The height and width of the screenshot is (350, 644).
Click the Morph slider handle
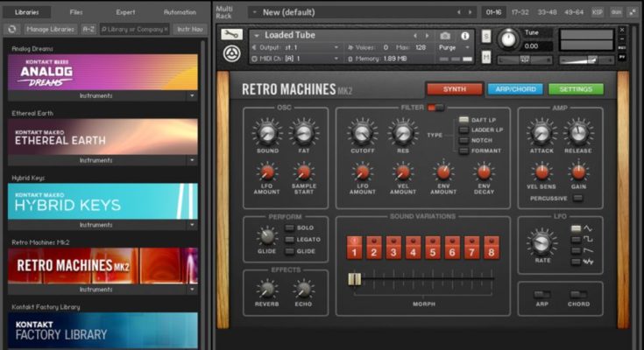354,279
